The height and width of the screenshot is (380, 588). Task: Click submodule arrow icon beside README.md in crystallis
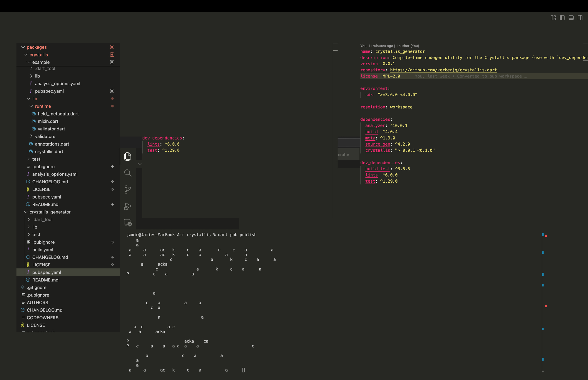(x=112, y=204)
